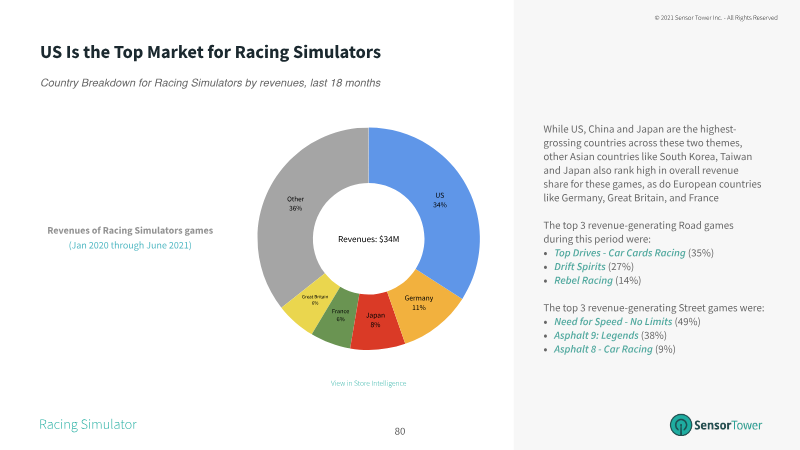The height and width of the screenshot is (450, 800).
Task: Open Asphalt 8 - Car Racing link
Action: pyautogui.click(x=603, y=349)
